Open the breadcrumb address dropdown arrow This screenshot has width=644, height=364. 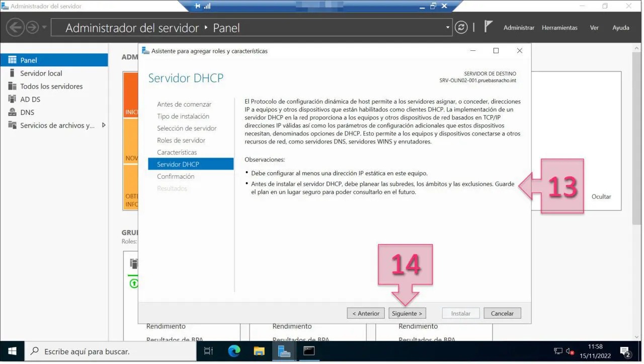(448, 28)
